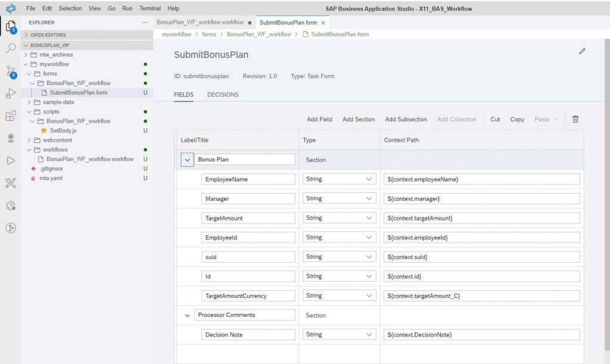
Task: Open the Go menu
Action: pos(111,8)
